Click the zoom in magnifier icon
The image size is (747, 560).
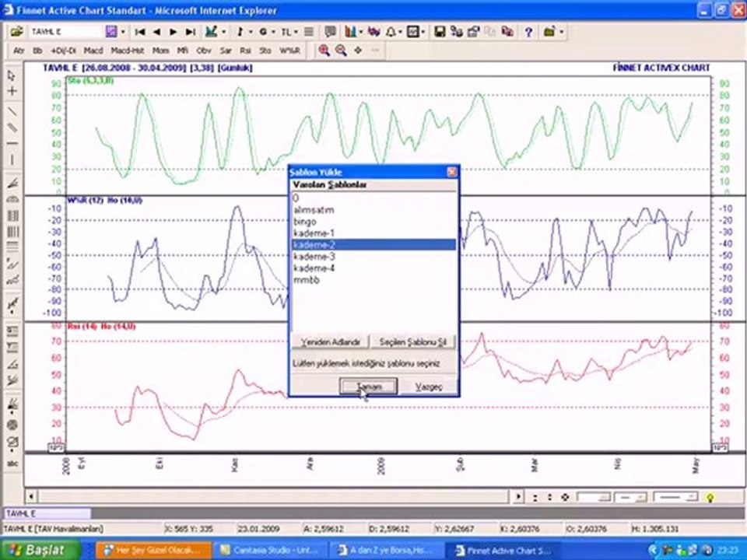click(324, 50)
